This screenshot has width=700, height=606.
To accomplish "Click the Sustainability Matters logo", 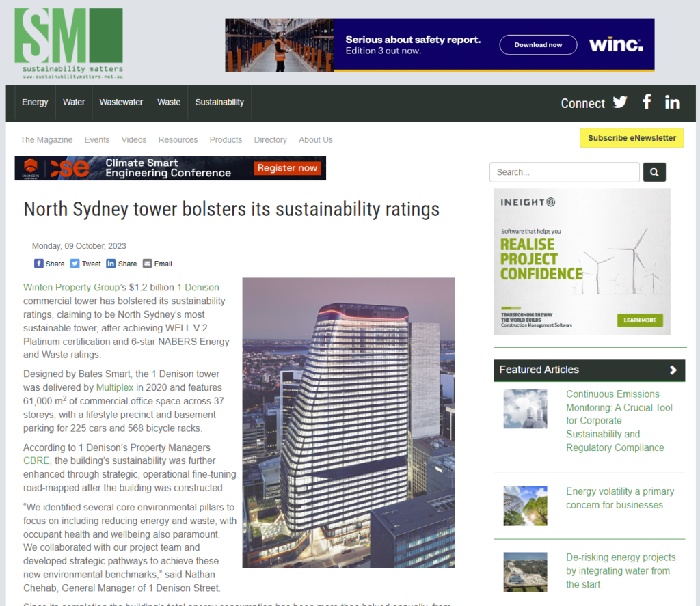I will point(68,41).
